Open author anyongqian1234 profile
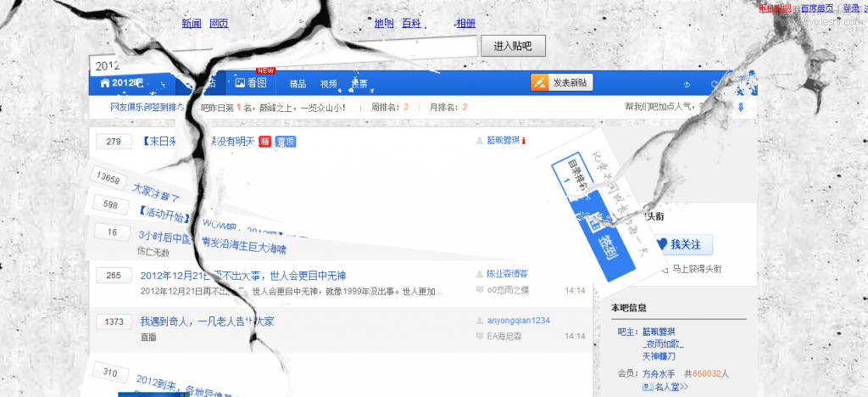The width and height of the screenshot is (868, 397). click(x=518, y=321)
